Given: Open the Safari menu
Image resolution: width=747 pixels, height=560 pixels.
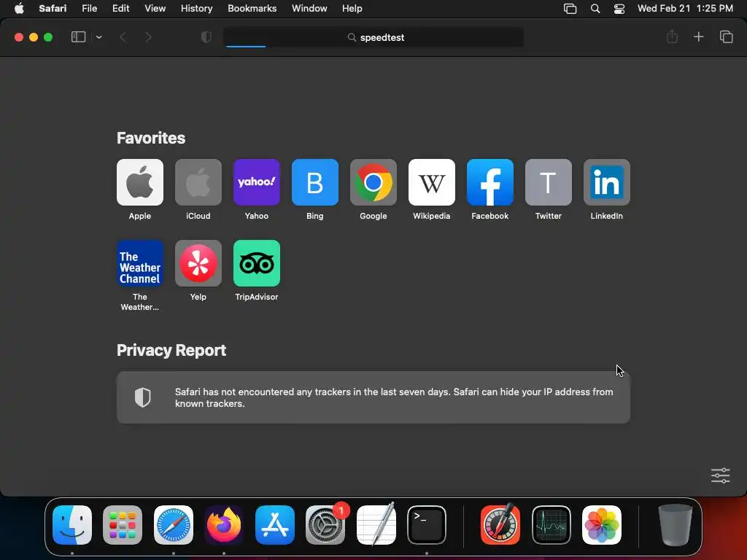Looking at the screenshot, I should [53, 9].
